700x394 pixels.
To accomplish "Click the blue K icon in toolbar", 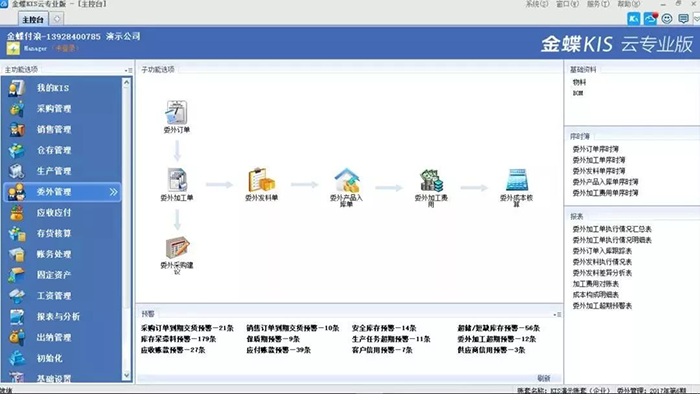I will pos(633,19).
